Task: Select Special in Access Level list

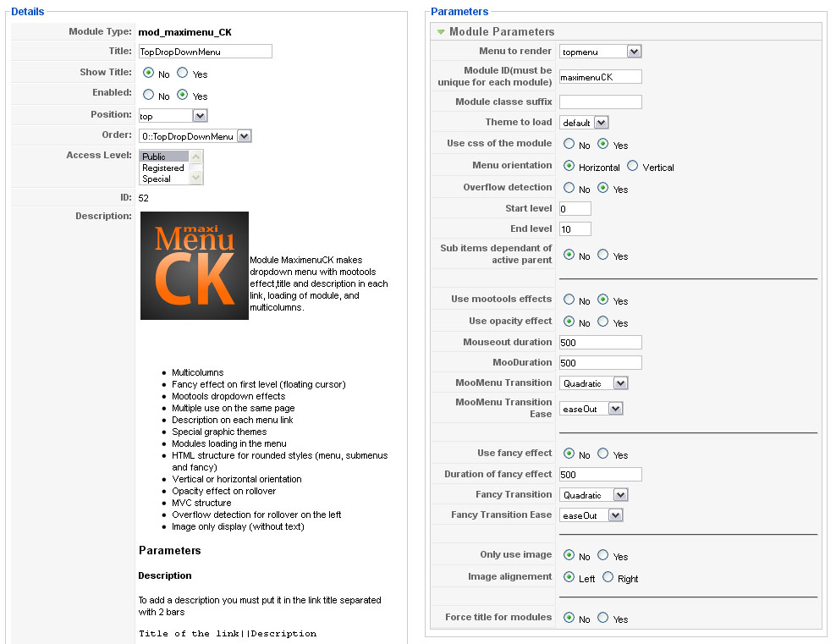Action: coord(157,179)
